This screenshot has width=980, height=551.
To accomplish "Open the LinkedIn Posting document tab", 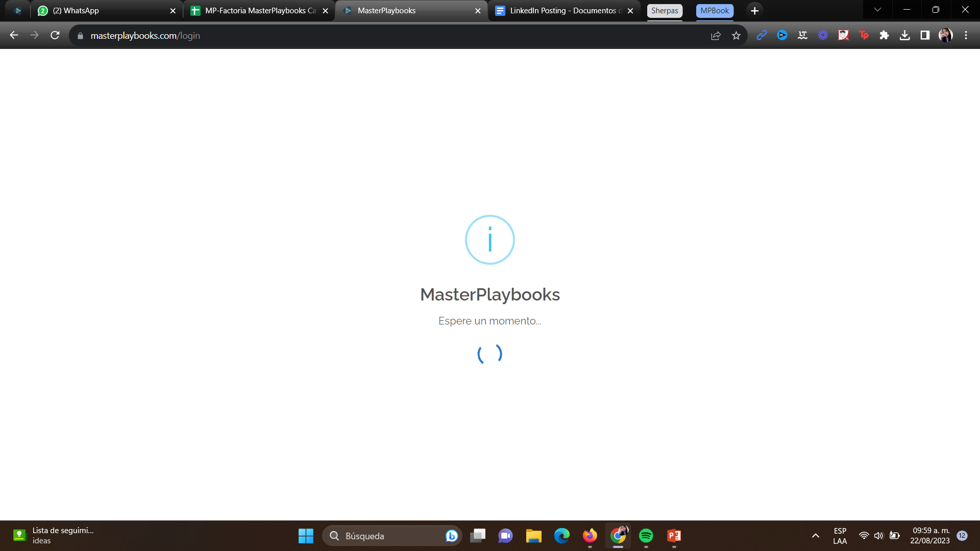I will coord(564,11).
